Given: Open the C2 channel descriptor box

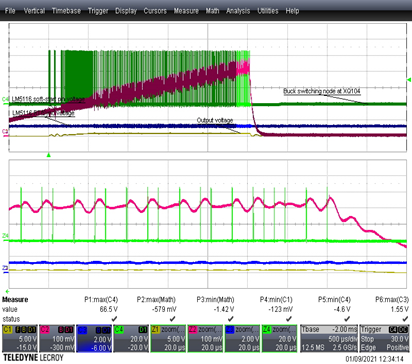Looking at the screenshot, I should (x=57, y=339).
